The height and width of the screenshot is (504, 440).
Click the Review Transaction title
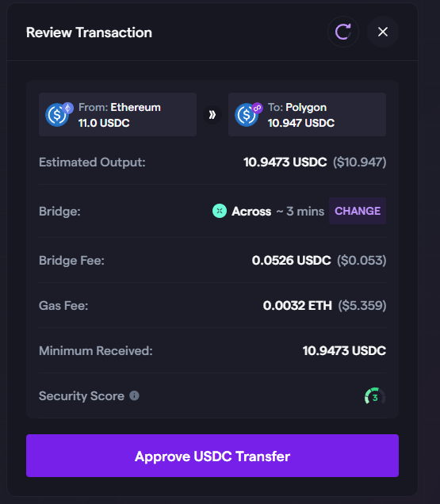pos(89,32)
